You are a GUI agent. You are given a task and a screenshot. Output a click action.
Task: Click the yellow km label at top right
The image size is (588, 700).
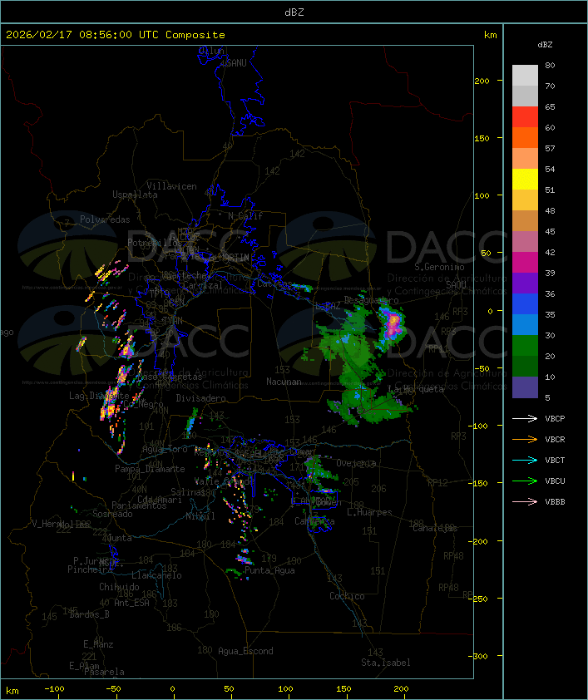tap(490, 35)
